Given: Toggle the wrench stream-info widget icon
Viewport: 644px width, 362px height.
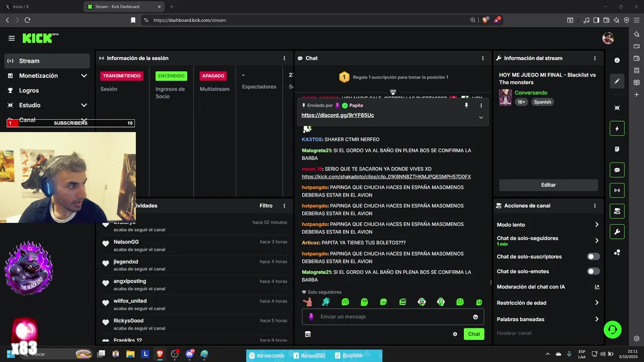Looking at the screenshot, I should [617, 232].
